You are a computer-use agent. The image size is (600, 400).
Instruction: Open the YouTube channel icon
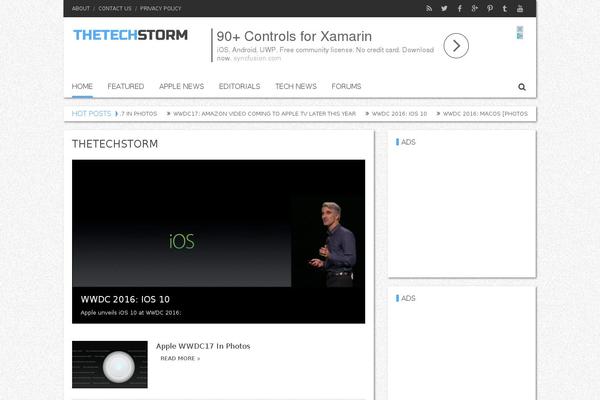520,8
